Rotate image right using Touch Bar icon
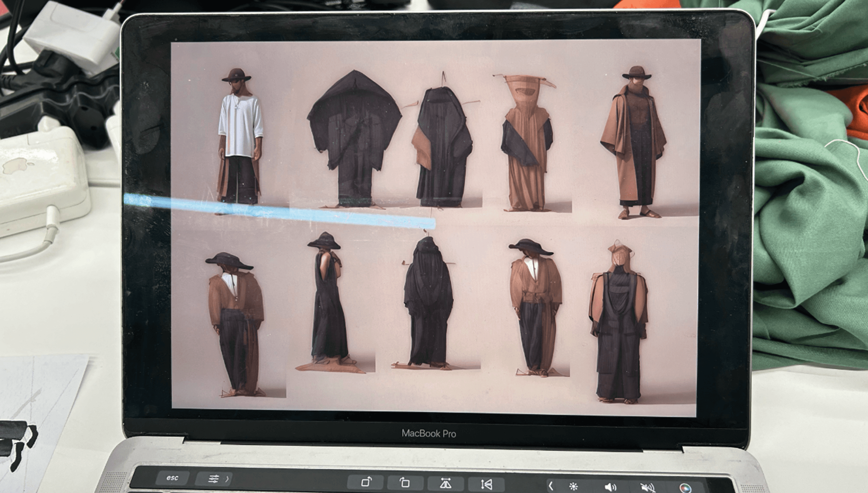Image resolution: width=868 pixels, height=493 pixels. (366, 481)
